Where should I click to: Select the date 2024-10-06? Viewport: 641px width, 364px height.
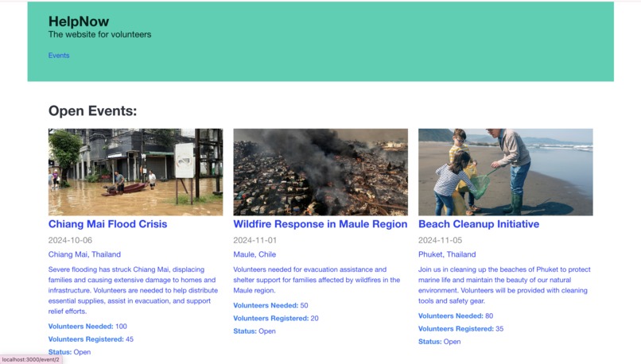pyautogui.click(x=70, y=240)
